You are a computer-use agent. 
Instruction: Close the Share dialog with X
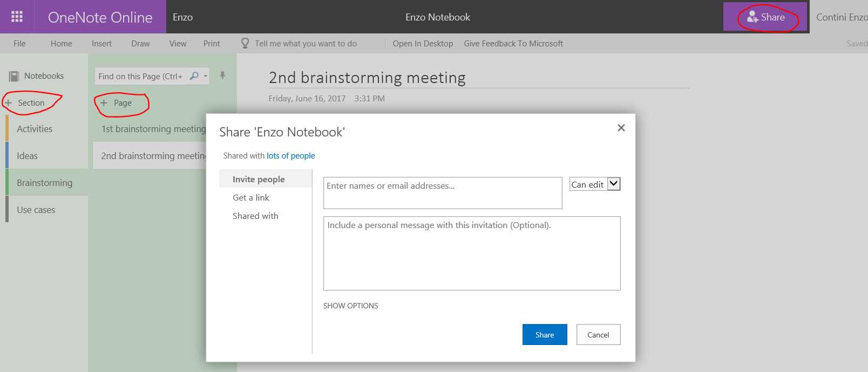point(621,128)
